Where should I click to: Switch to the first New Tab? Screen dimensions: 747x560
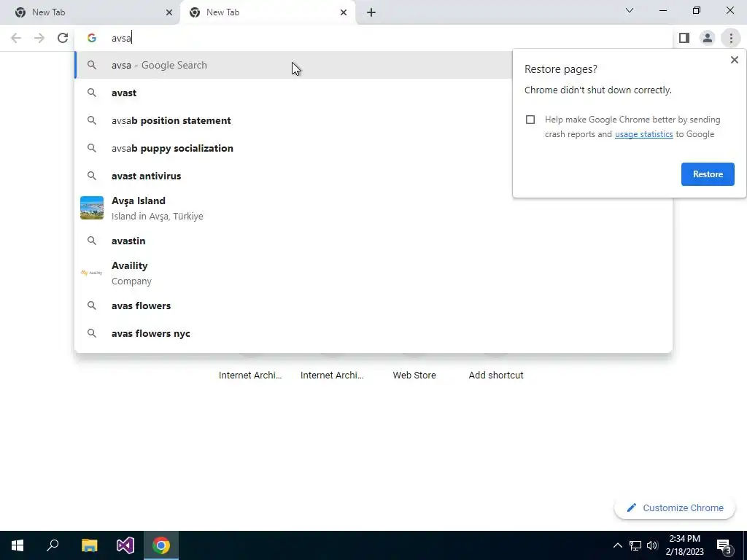tap(90, 12)
